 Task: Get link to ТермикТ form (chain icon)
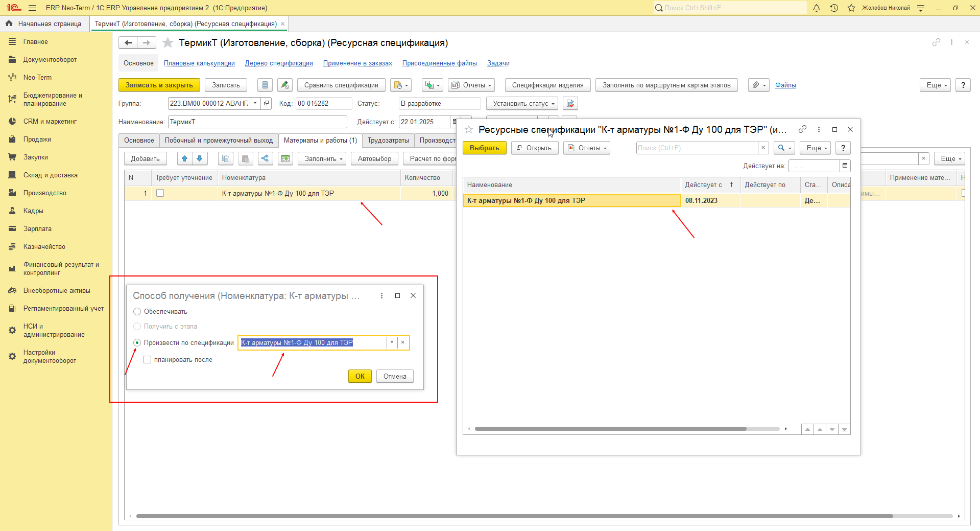pyautogui.click(x=936, y=42)
